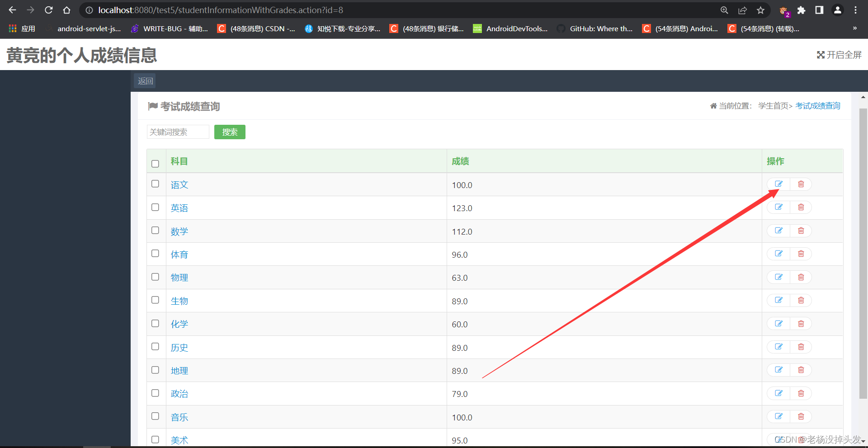Delete the 英语 score row

click(x=801, y=207)
